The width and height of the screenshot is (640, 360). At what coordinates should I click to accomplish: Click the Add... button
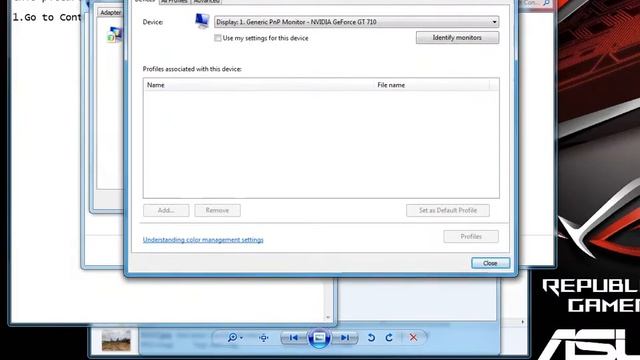click(x=166, y=210)
